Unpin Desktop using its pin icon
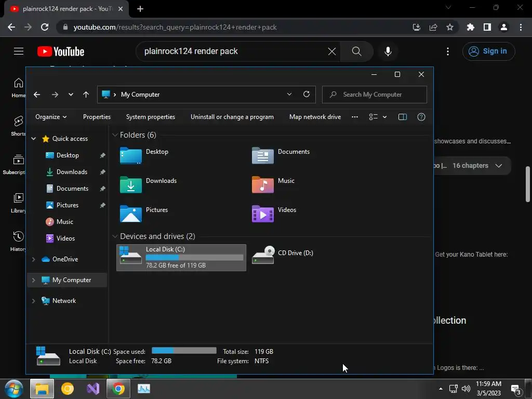The width and height of the screenshot is (532, 399). [x=102, y=155]
